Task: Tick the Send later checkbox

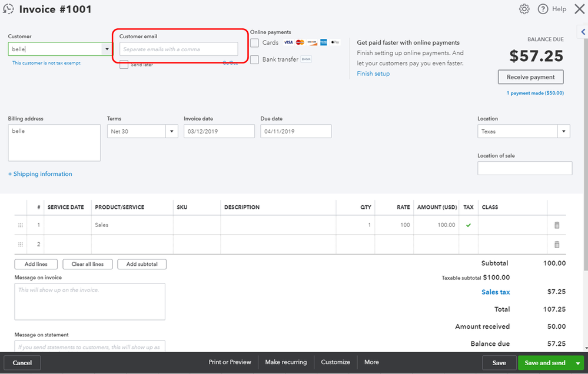Action: [124, 65]
